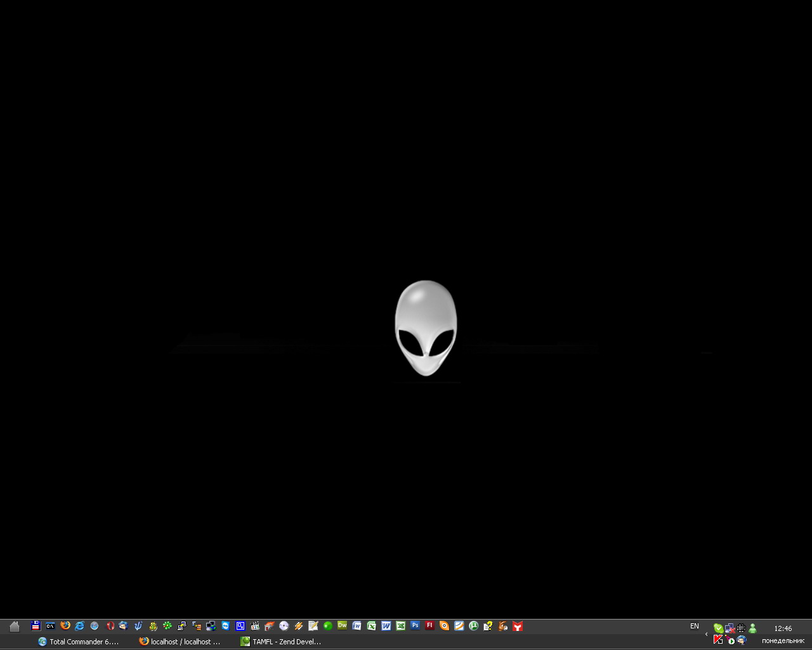812x650 pixels.
Task: Switch to the localhost Firefox taskbar window
Action: click(x=180, y=642)
